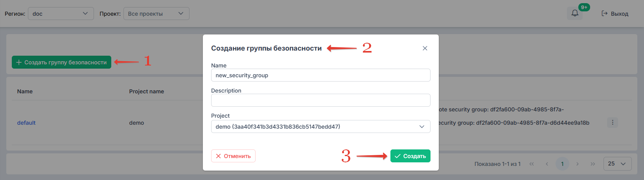
Task: Click the 9+ notification badge
Action: click(x=584, y=7)
